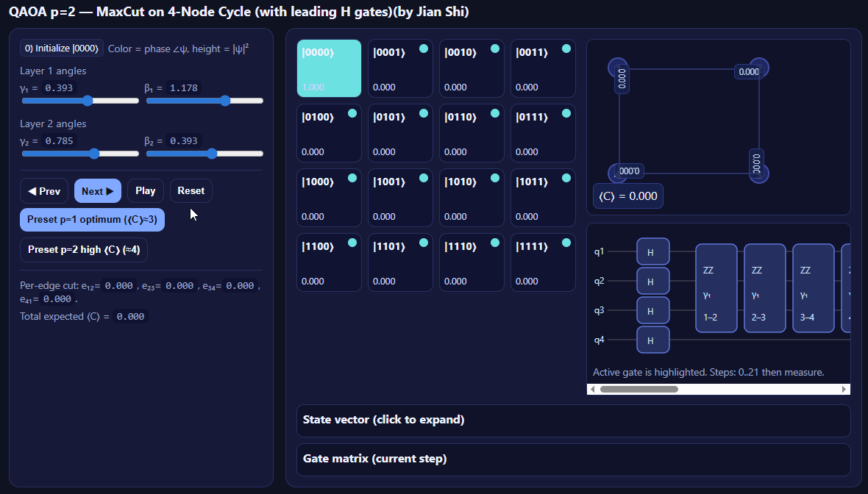The height and width of the screenshot is (494, 868).
Task: Click the top-right graph node
Action: coord(758,68)
